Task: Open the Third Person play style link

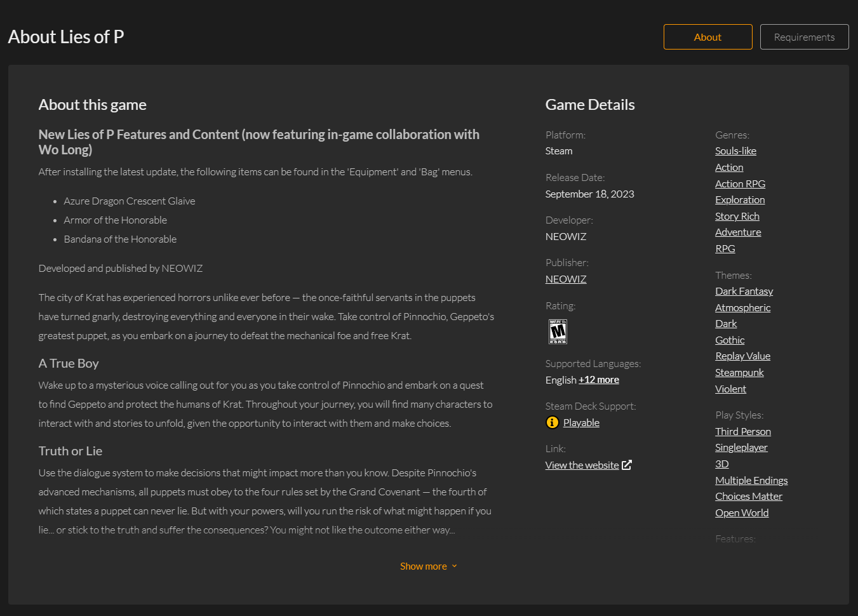Action: pos(743,432)
